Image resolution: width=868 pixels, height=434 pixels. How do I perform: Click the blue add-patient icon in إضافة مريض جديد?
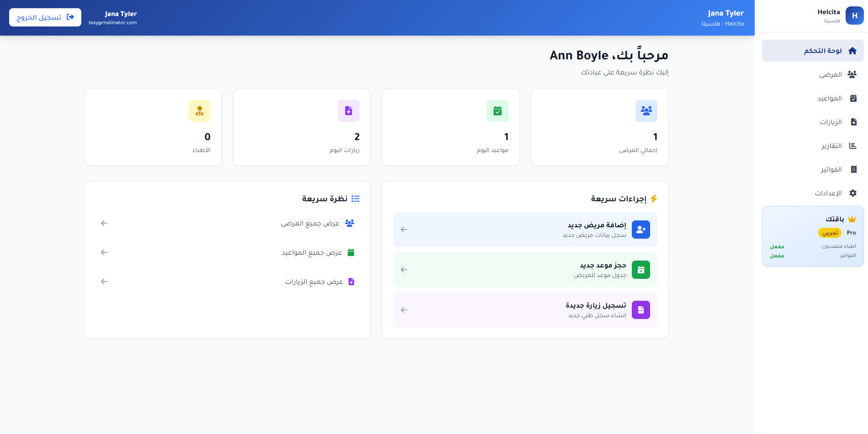(640, 230)
